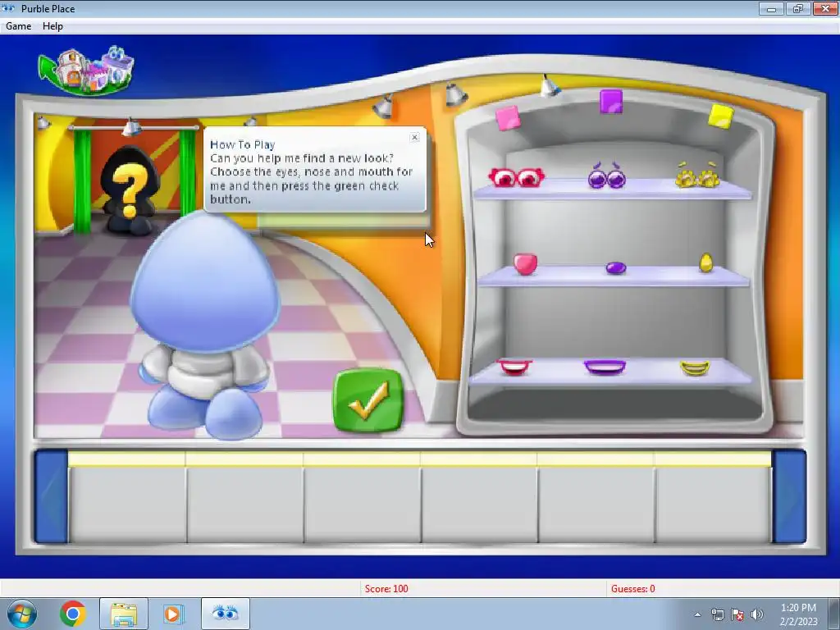Launch Chrome from the taskbar

click(x=73, y=614)
